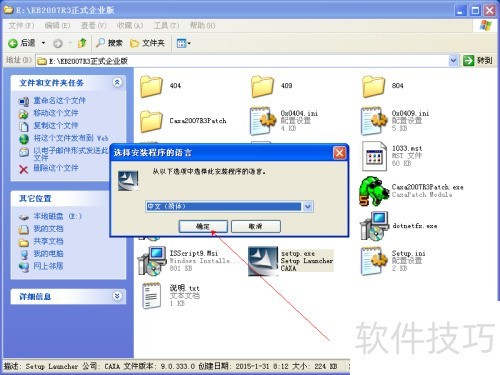Open the 帮助(H) menu
Screen dimensions: 500x375
point(202,25)
